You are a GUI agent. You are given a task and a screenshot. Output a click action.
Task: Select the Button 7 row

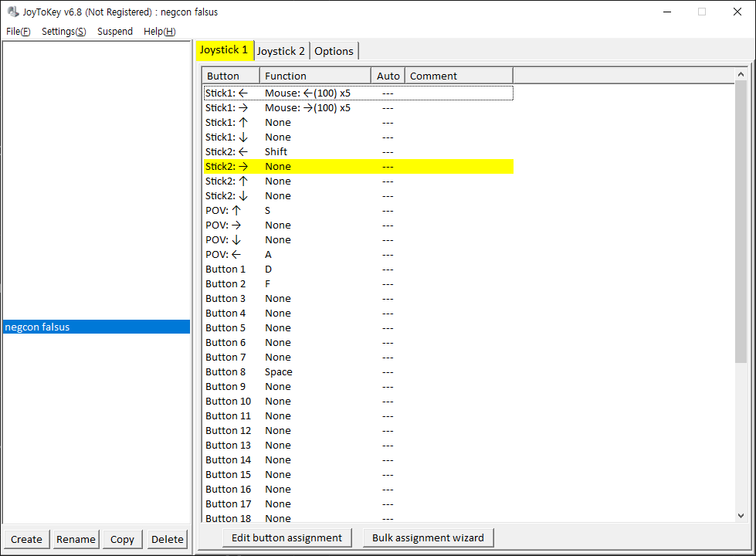pos(358,358)
